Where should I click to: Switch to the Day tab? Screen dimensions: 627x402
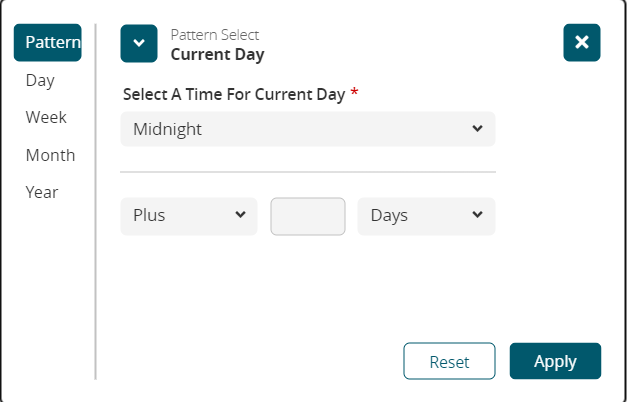(40, 80)
